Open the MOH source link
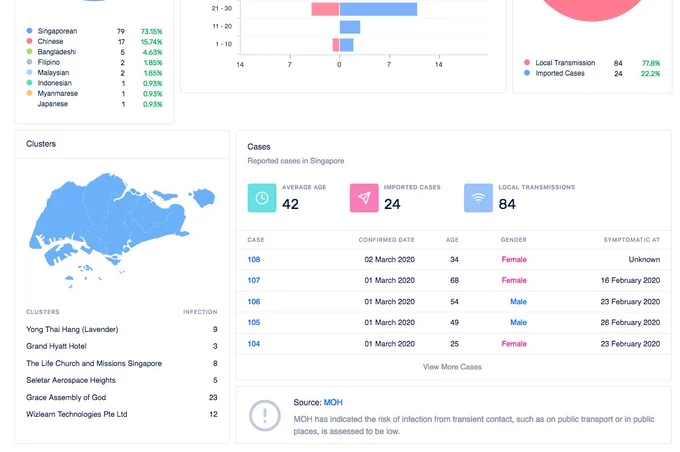The height and width of the screenshot is (452, 680). pos(333,403)
